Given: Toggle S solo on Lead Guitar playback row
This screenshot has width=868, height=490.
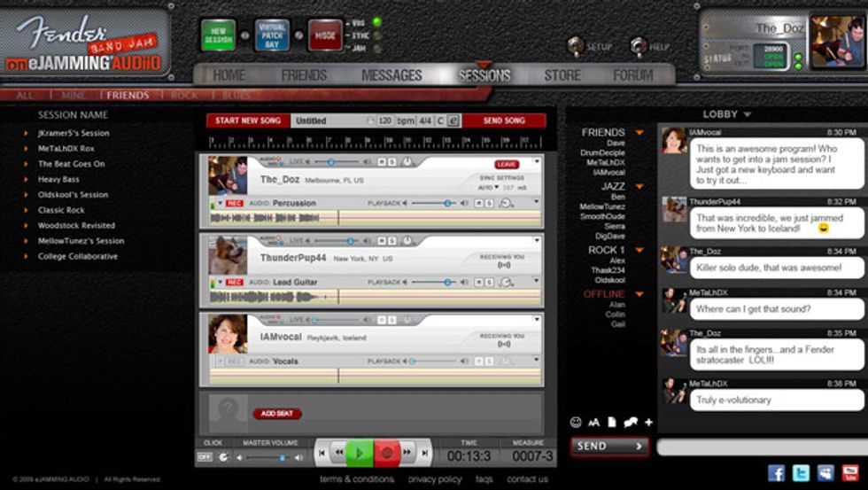Looking at the screenshot, I should coord(489,283).
